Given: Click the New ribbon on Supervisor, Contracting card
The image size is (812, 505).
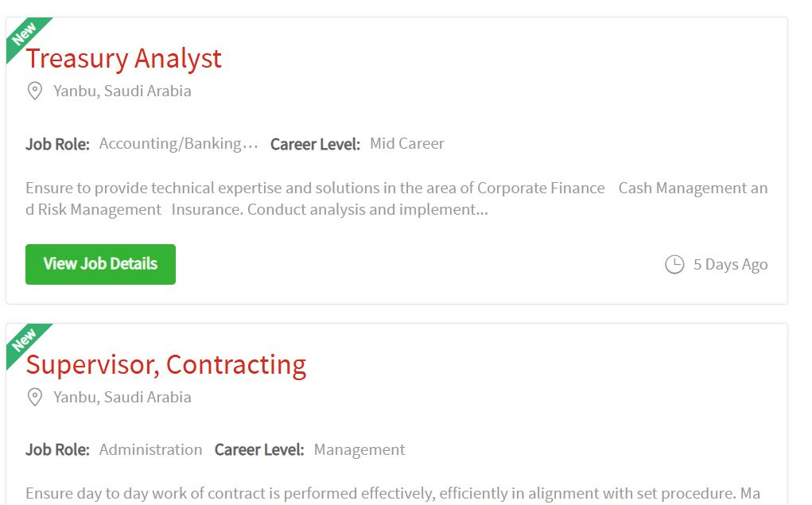Looking at the screenshot, I should [25, 341].
